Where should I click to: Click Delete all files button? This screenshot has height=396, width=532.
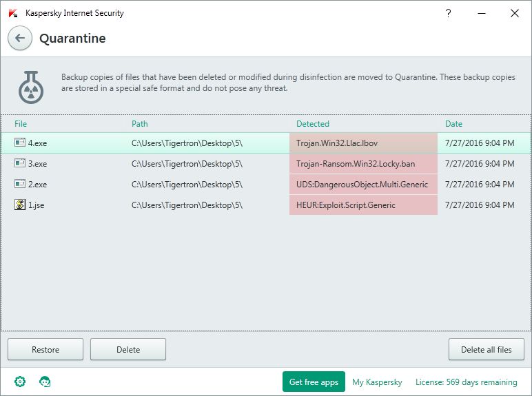487,349
